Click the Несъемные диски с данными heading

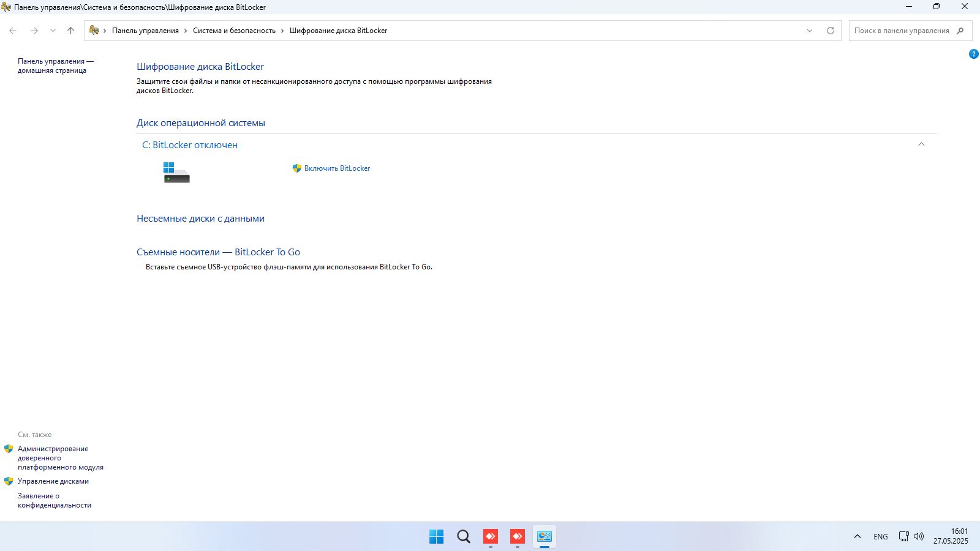coord(200,219)
